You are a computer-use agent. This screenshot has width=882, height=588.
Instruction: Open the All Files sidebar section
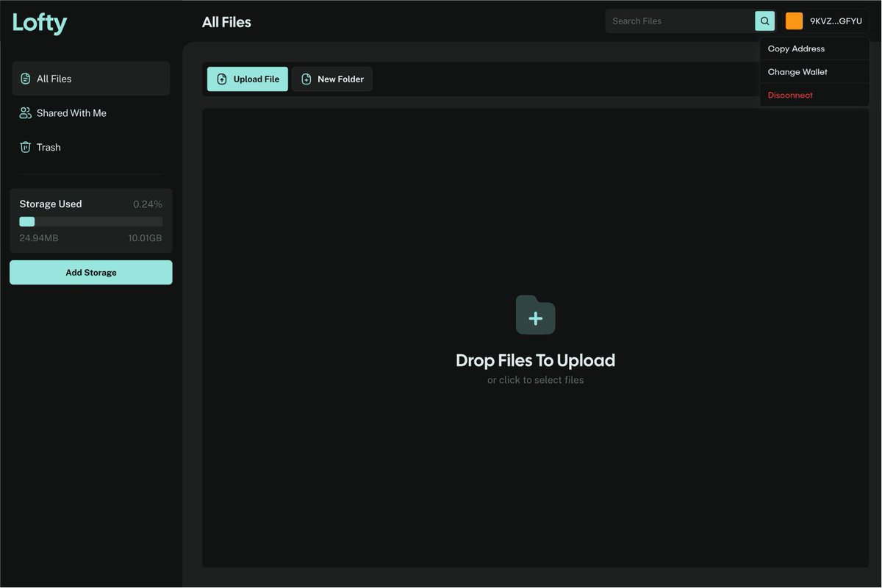click(91, 79)
